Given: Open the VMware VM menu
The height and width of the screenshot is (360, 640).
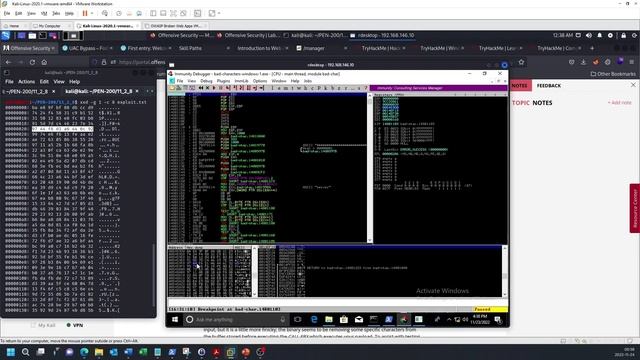Looking at the screenshot, I should click(x=44, y=13).
